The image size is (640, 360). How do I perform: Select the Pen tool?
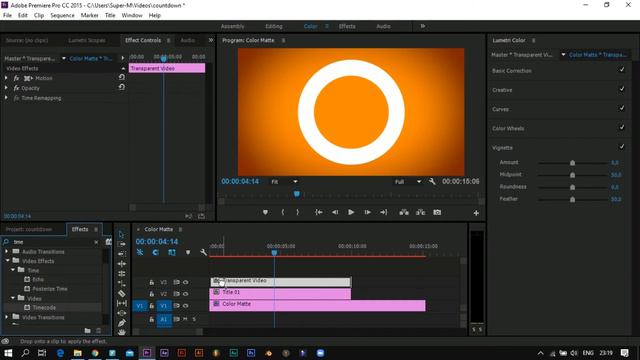[122, 323]
